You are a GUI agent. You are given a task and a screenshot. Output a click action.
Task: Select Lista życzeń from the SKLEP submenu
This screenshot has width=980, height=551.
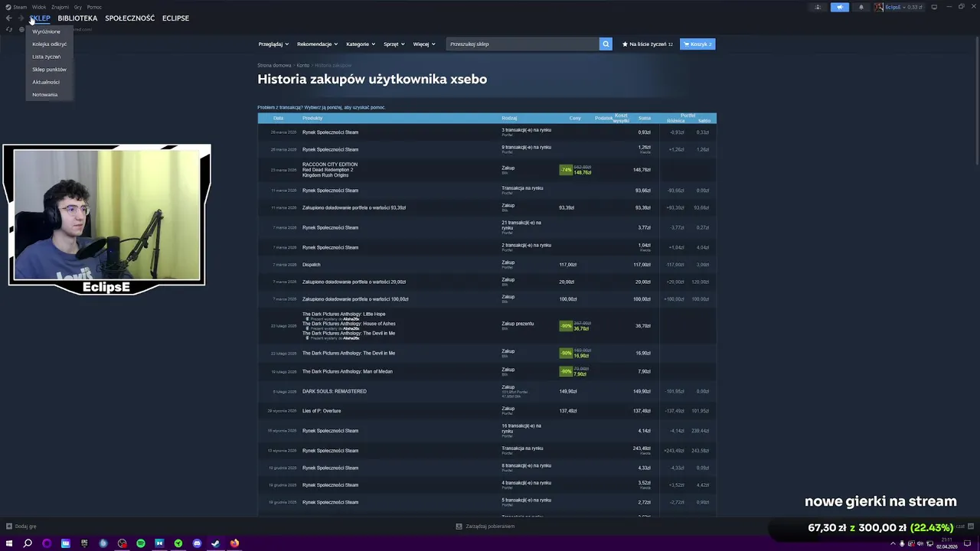(x=46, y=57)
